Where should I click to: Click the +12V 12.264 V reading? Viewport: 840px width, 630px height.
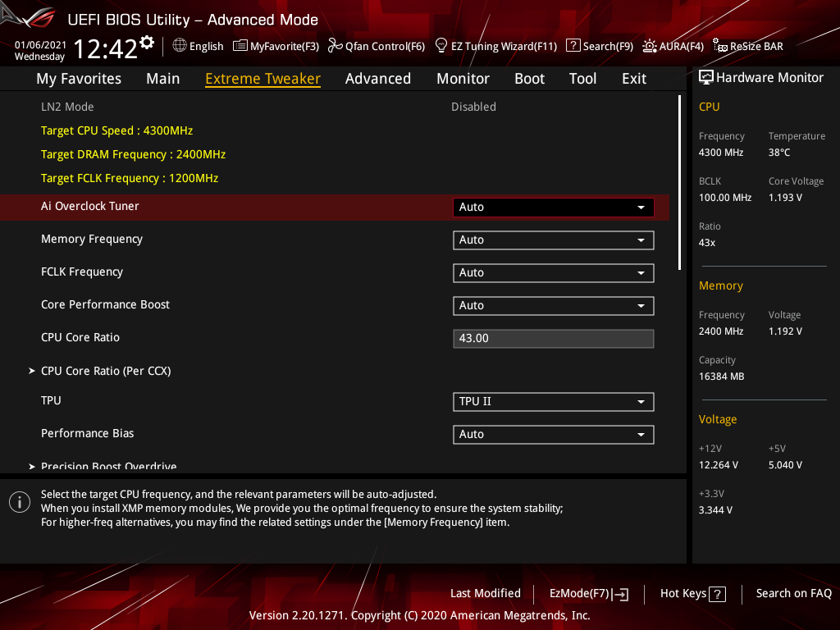[x=719, y=465]
